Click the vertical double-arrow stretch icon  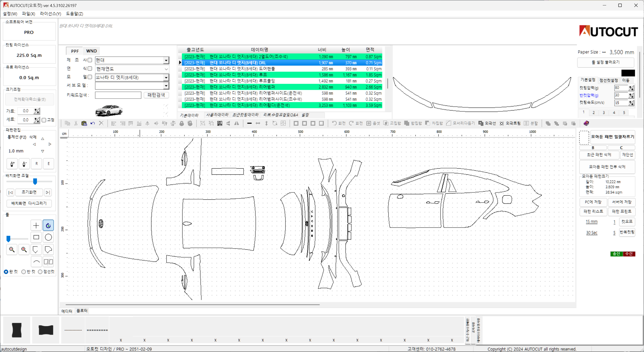[x=266, y=123]
